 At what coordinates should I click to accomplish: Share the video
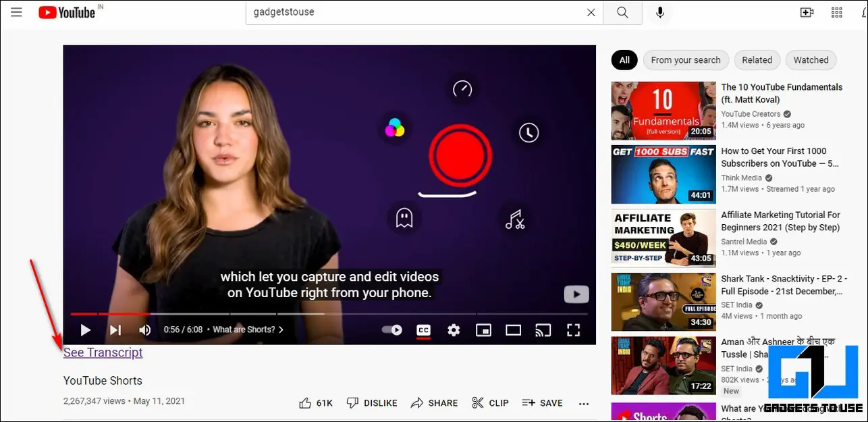434,403
